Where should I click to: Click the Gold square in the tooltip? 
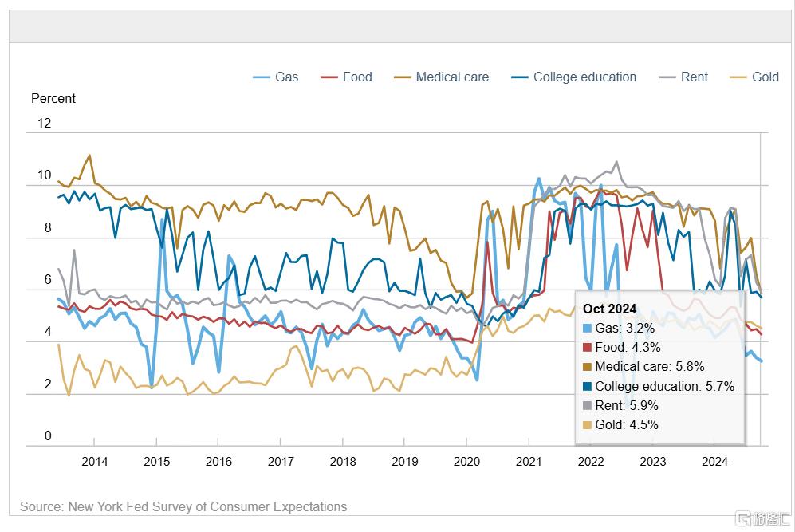[588, 425]
